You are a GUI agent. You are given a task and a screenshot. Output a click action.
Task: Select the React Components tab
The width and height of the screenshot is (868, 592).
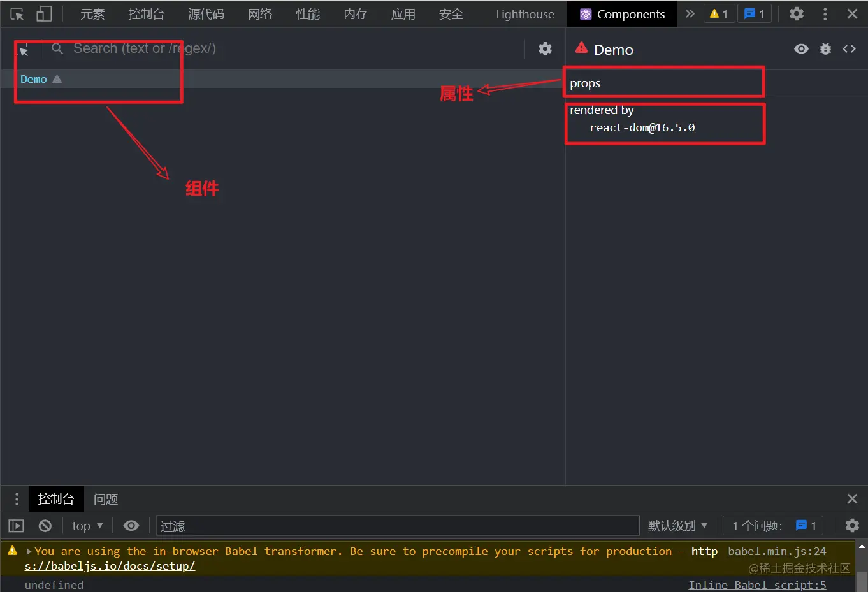pyautogui.click(x=622, y=14)
